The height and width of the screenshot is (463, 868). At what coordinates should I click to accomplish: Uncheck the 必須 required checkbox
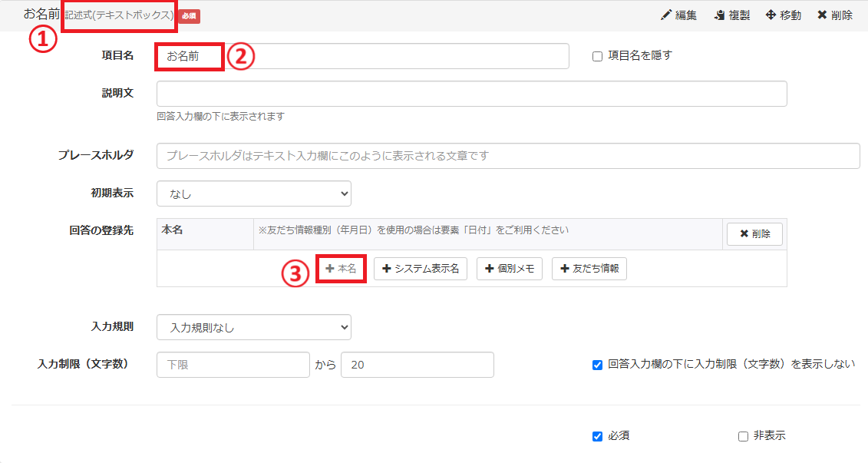(x=598, y=436)
